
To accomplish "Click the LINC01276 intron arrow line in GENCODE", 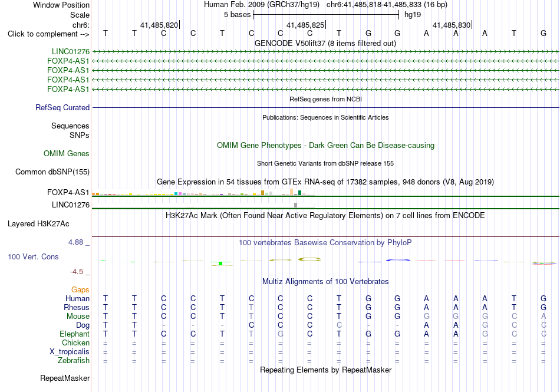I will point(325,52).
